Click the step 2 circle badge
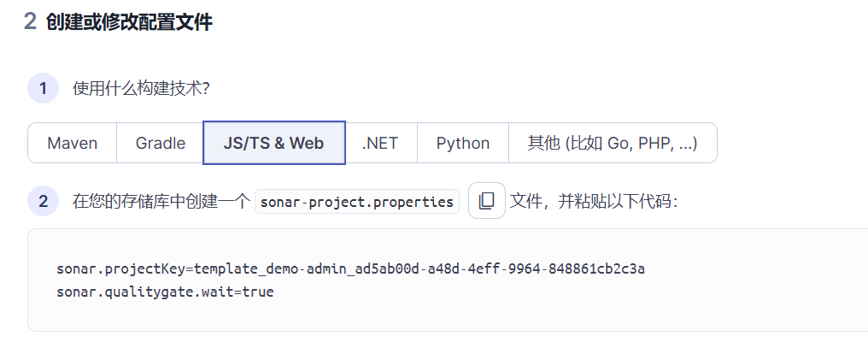Viewport: 868px width, 348px height. pos(44,201)
